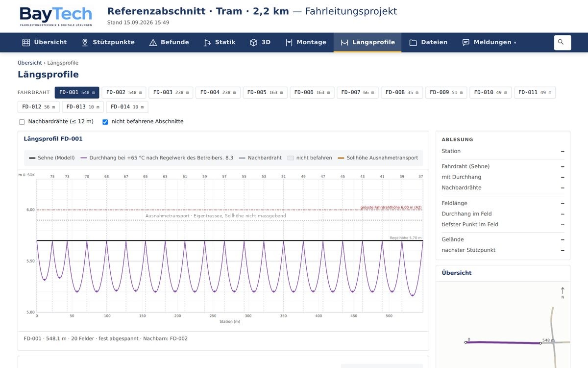
Task: Click the Übersicht breadcrumb link
Action: pos(30,63)
